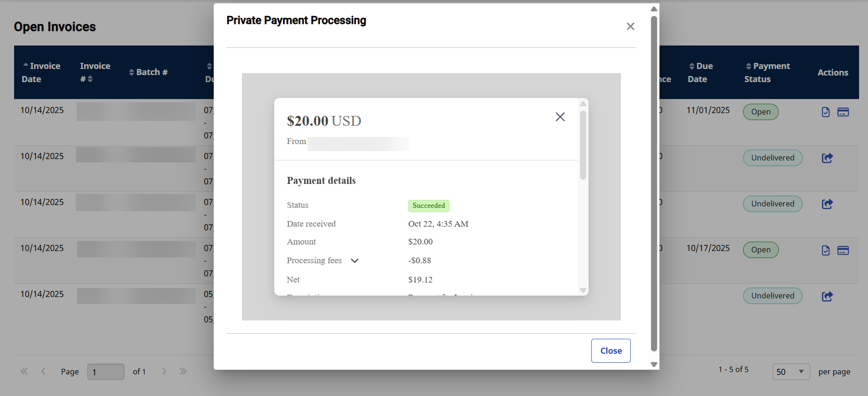This screenshot has height=396, width=868.
Task: Expand the Processing fees breakdown
Action: tap(355, 261)
